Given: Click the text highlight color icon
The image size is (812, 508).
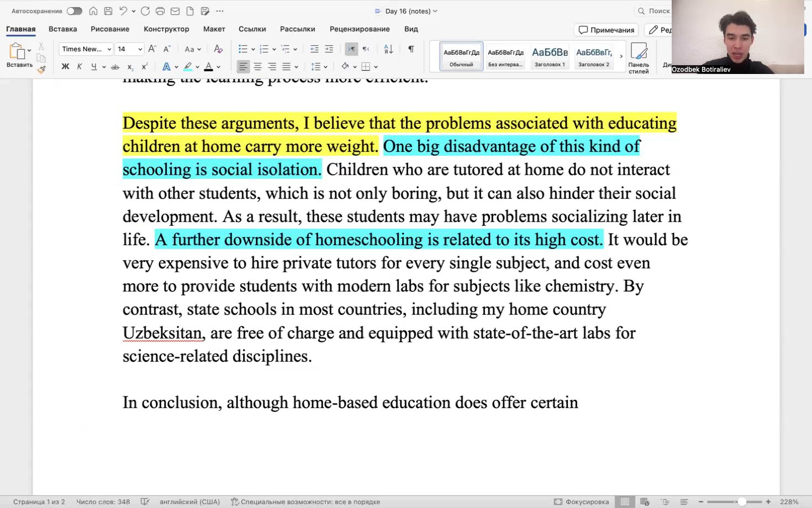Looking at the screenshot, I should pos(188,66).
